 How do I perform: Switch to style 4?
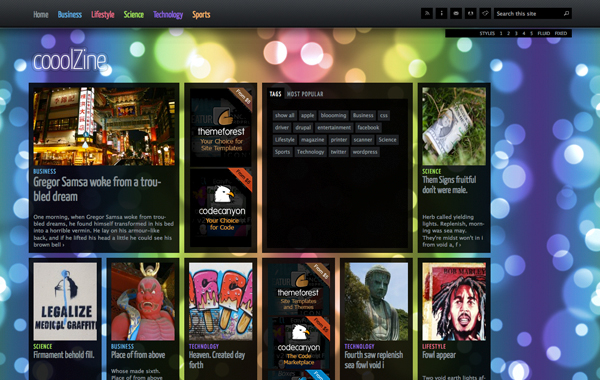(524, 33)
